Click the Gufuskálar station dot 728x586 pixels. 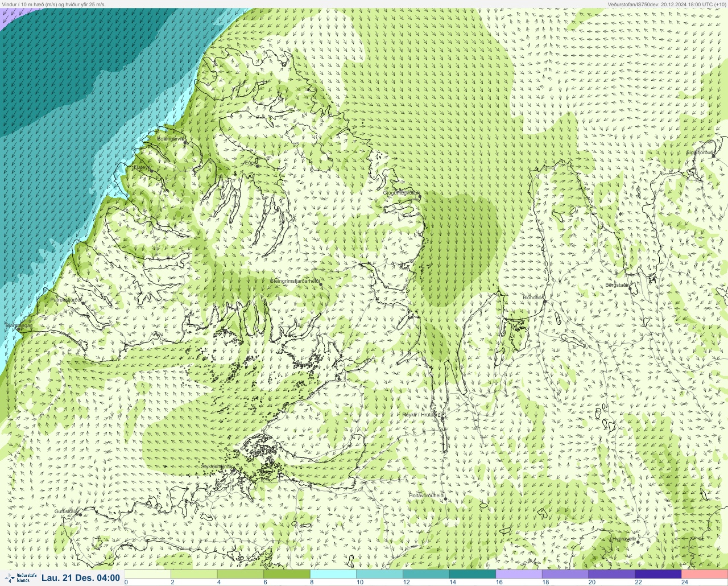(x=80, y=514)
